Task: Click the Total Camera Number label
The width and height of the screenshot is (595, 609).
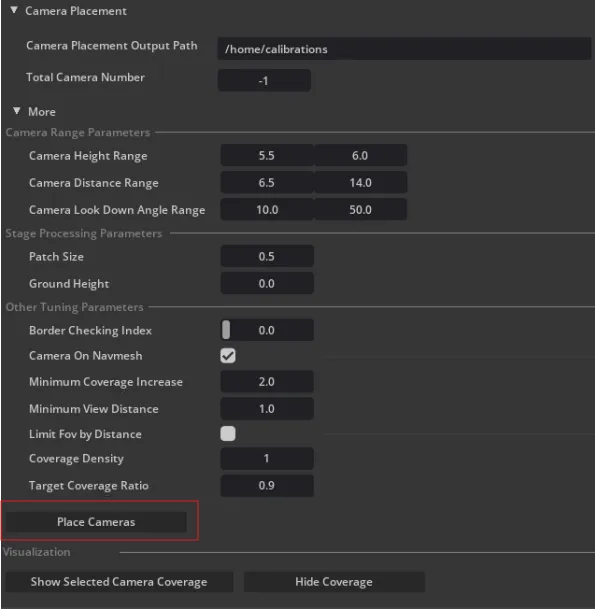Action: (x=85, y=77)
